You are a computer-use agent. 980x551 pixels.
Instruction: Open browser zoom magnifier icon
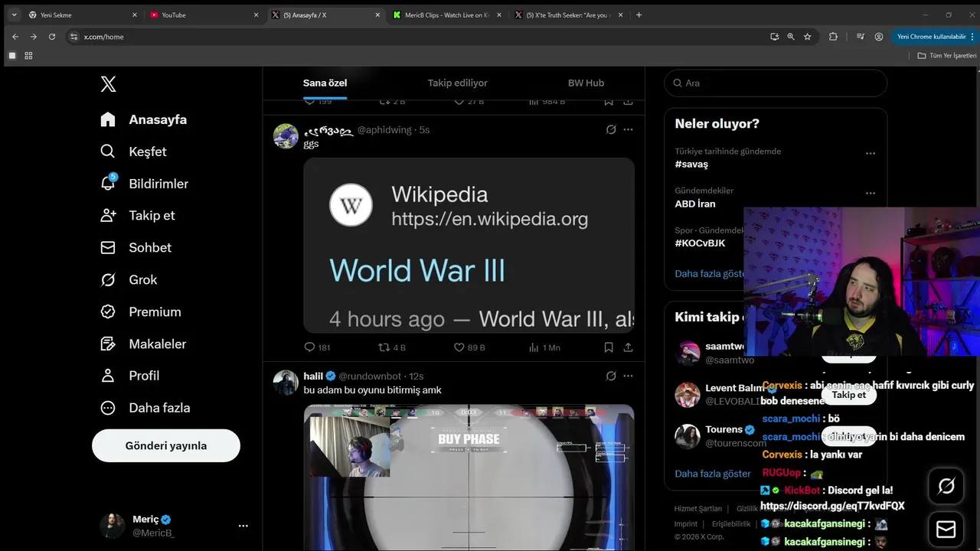coord(791,36)
